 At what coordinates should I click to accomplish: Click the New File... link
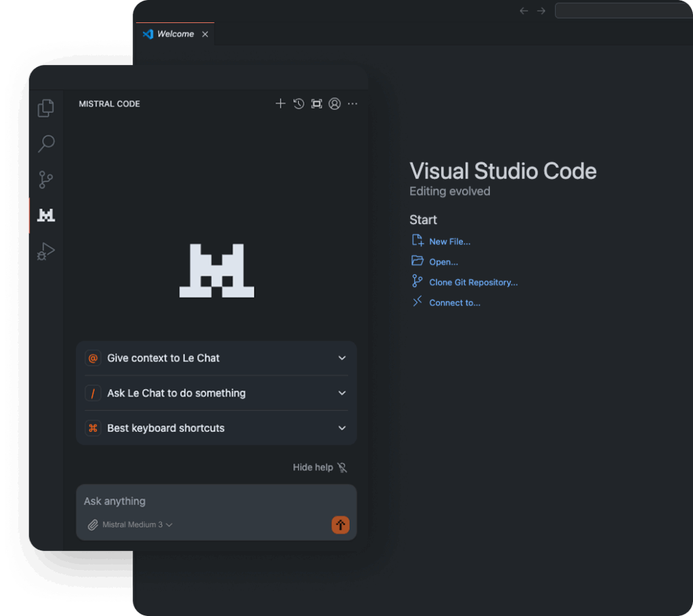pos(450,242)
